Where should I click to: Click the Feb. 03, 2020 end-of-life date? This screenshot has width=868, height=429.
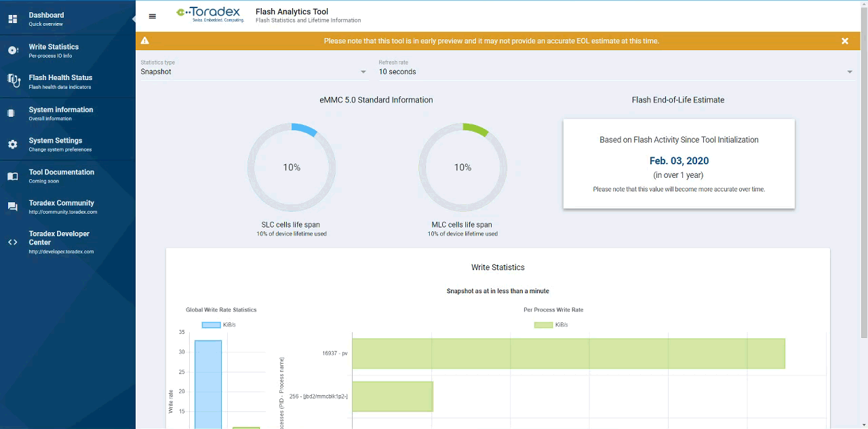[679, 161]
